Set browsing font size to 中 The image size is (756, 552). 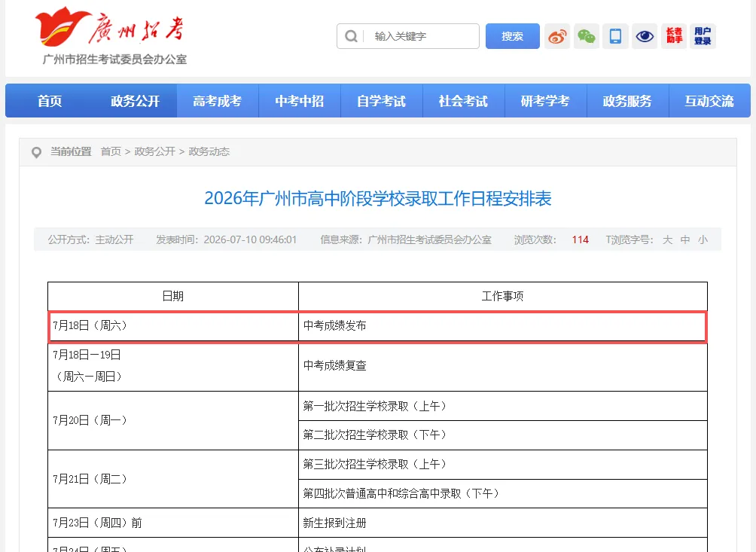tap(685, 239)
